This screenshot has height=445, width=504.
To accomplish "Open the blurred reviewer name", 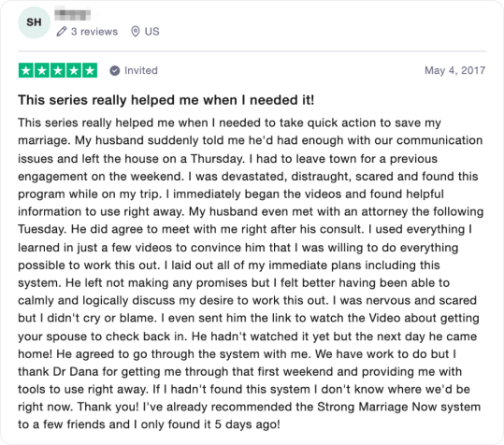I will (x=72, y=15).
